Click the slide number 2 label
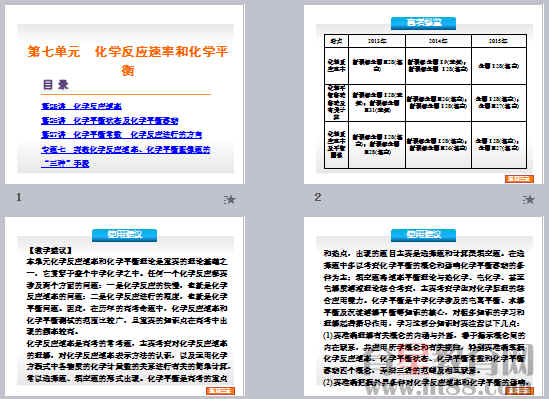 (318, 197)
